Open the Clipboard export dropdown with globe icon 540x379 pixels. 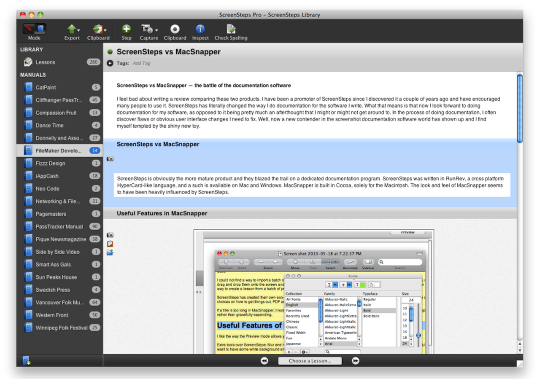(98, 32)
